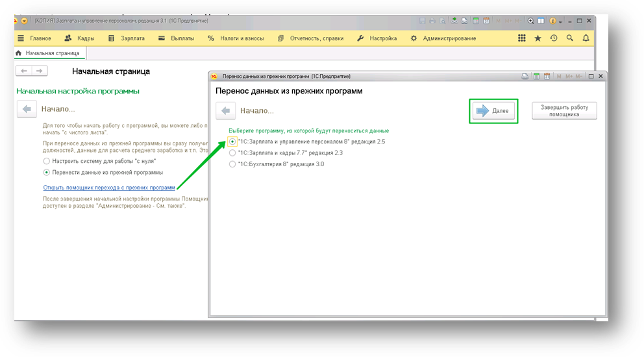Open the Главное section
The image size is (644, 357).
pos(40,38)
